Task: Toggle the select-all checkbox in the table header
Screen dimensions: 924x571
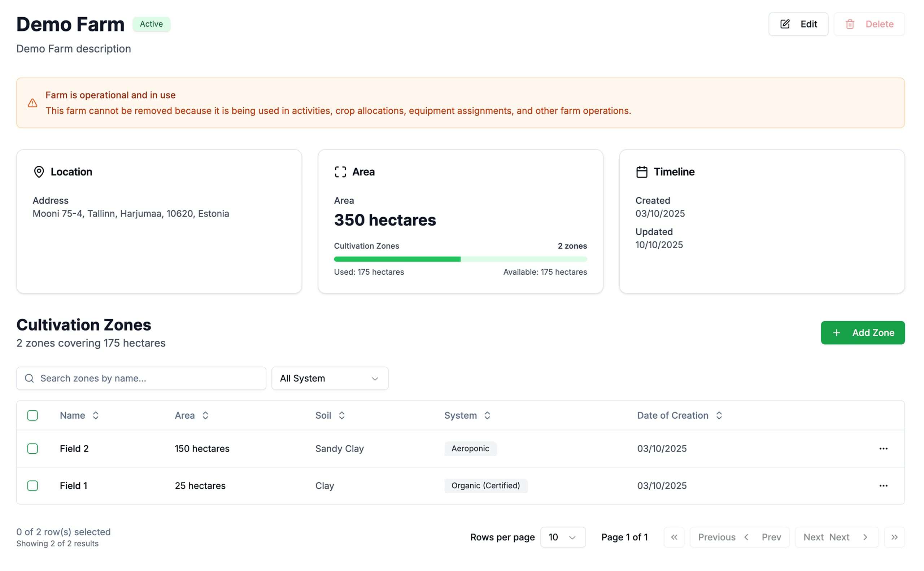Action: 32,415
